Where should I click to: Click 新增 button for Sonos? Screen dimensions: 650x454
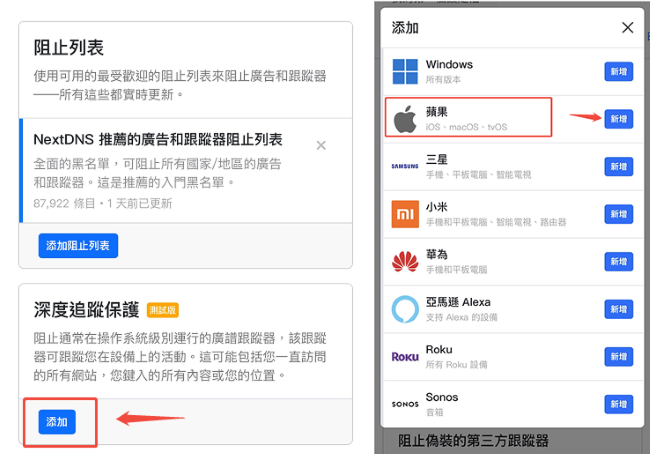point(618,404)
